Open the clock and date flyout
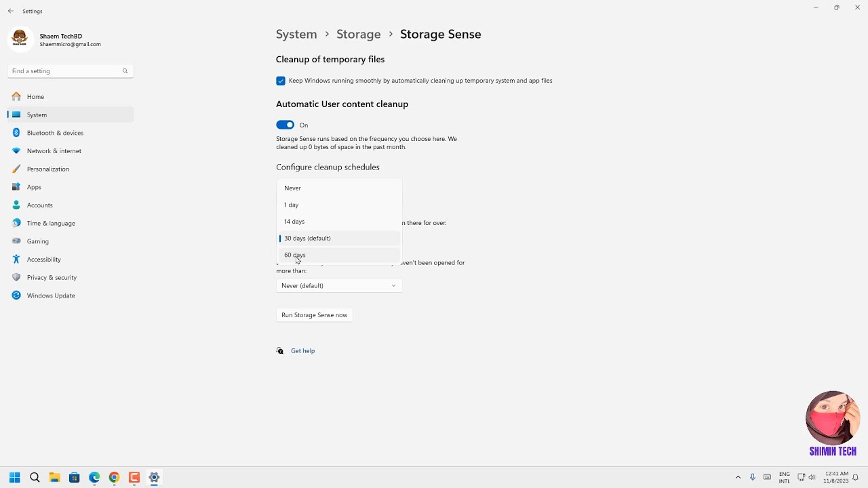Screen dimensions: 868x488 [x=835, y=477]
